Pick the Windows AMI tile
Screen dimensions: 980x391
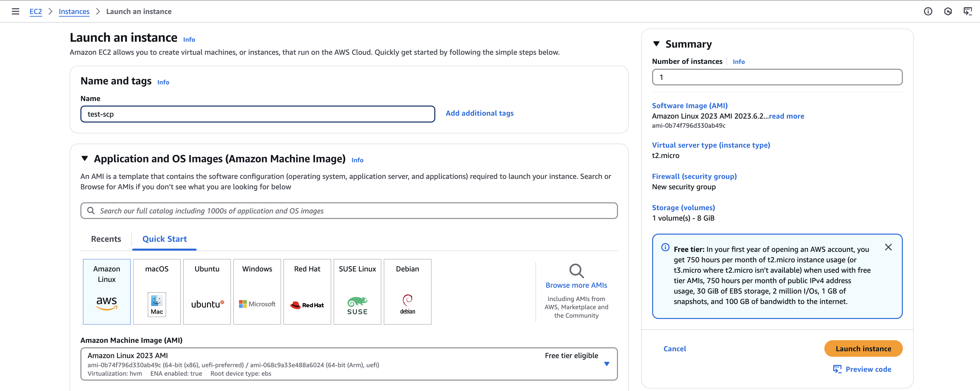257,292
